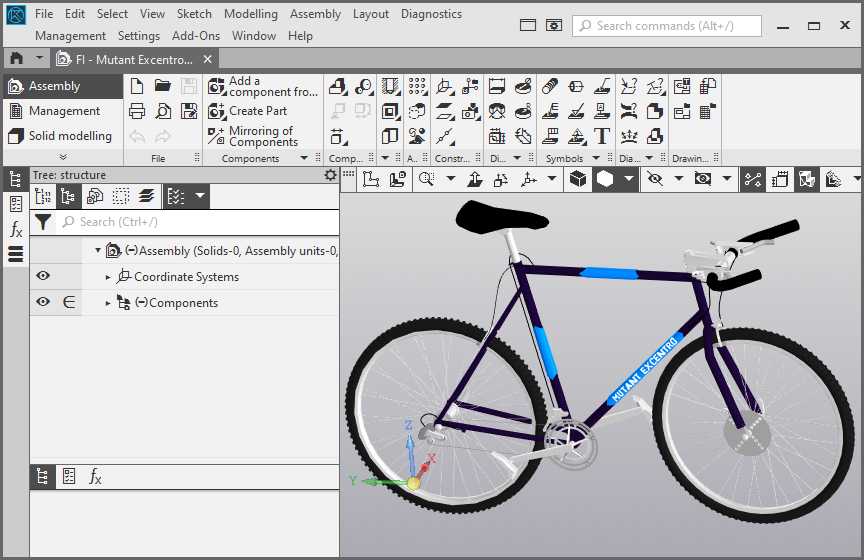The width and height of the screenshot is (864, 560).
Task: Open the Print Preview tool
Action: click(x=162, y=111)
